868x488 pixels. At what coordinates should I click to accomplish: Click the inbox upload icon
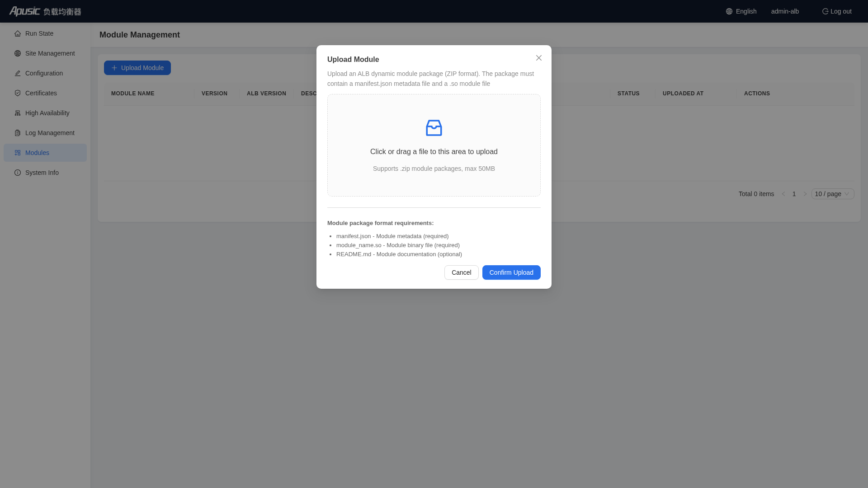(434, 128)
